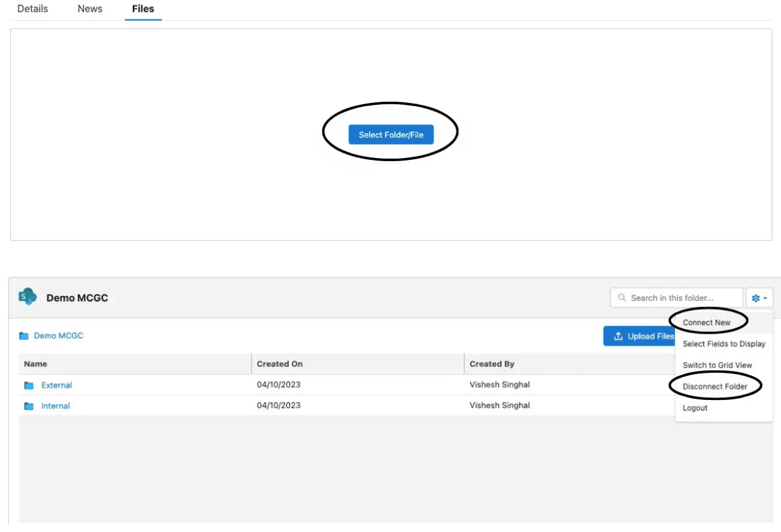Viewport: 781px width, 532px height.
Task: Click Vishesh Singhal in the External row
Action: pyautogui.click(x=500, y=385)
